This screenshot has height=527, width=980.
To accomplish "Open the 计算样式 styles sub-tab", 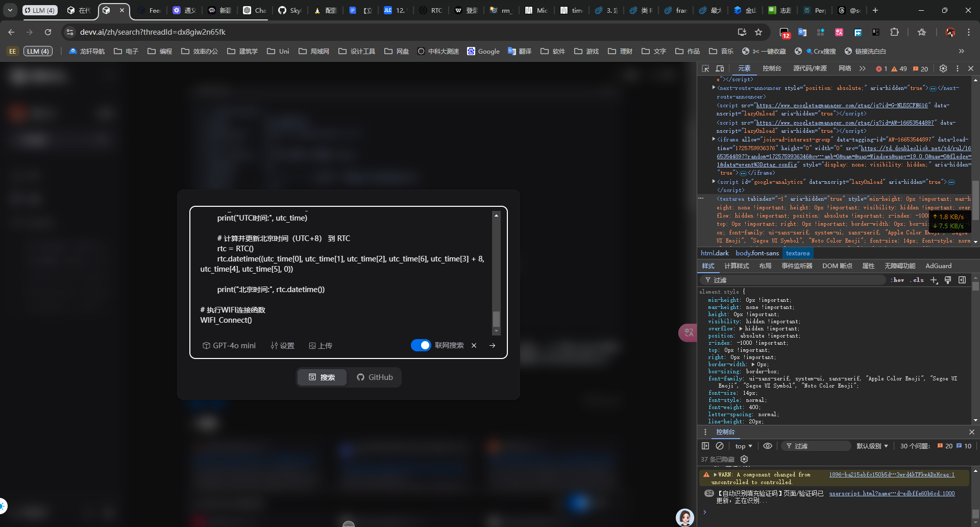I will [x=736, y=266].
